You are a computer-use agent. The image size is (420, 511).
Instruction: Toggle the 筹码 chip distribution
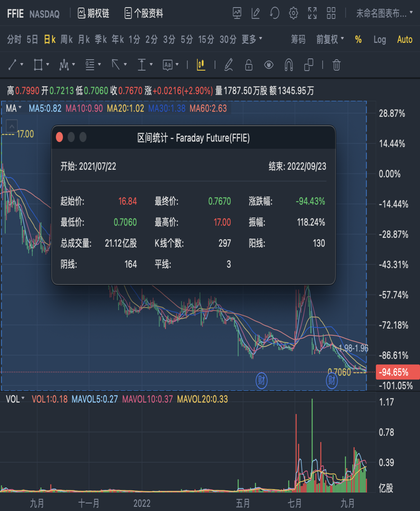click(x=298, y=40)
